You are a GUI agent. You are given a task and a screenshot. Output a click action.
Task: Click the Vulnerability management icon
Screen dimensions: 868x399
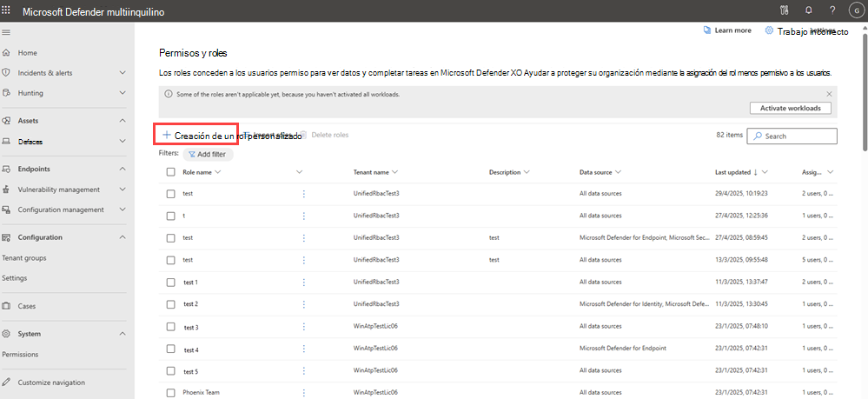pyautogui.click(x=7, y=190)
